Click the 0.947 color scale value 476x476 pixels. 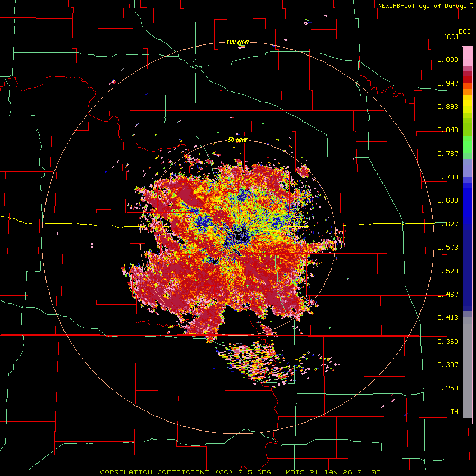(448, 83)
